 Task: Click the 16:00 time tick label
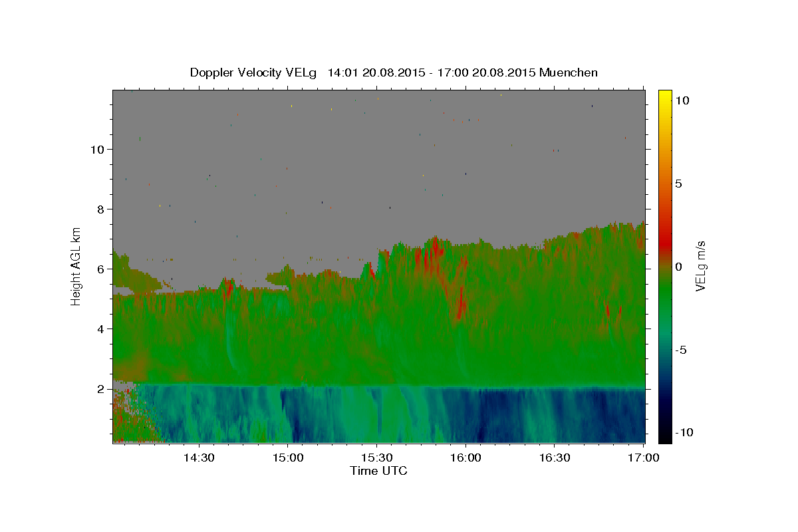click(465, 458)
